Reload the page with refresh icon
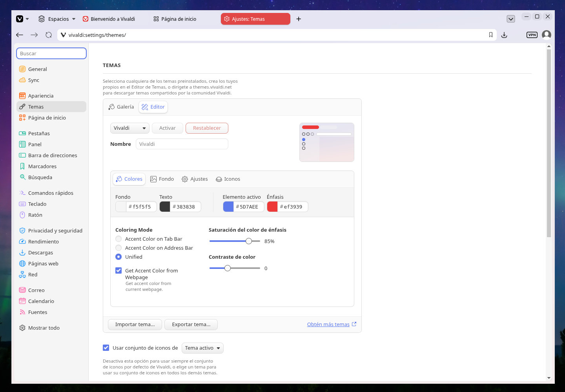The height and width of the screenshot is (392, 565). [49, 35]
